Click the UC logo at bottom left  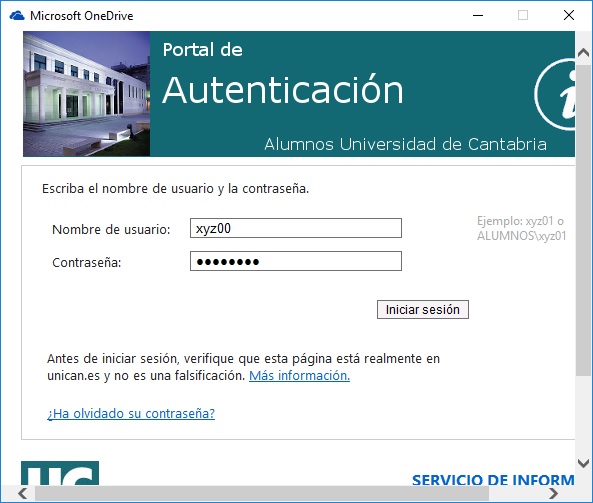pos(60,473)
